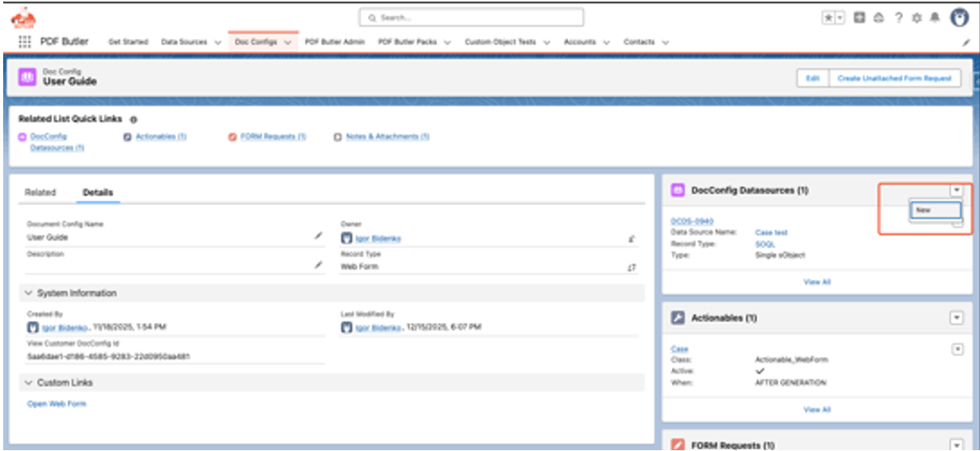The image size is (980, 451).
Task: Expand the Data Sources nav dropdown
Action: pyautogui.click(x=217, y=42)
